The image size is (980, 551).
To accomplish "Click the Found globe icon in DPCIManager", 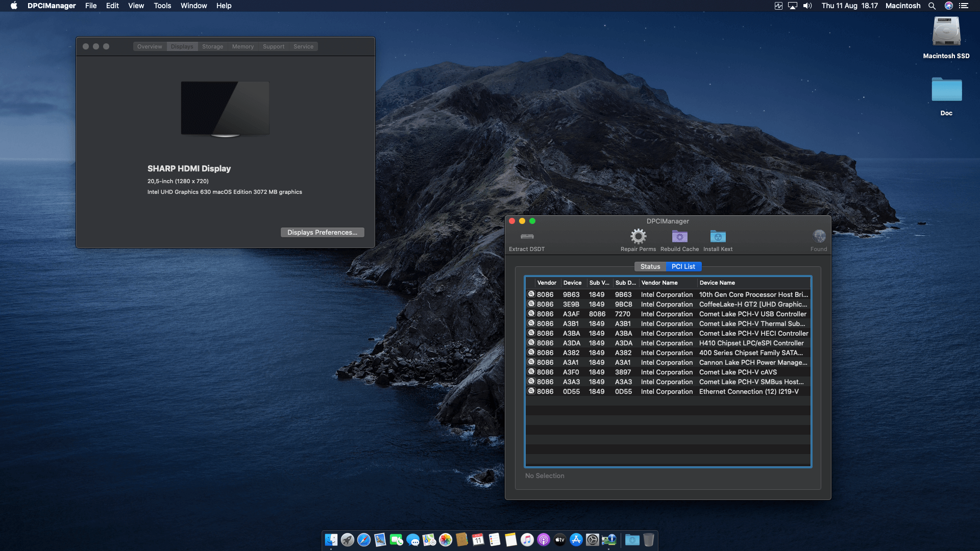I will point(819,237).
